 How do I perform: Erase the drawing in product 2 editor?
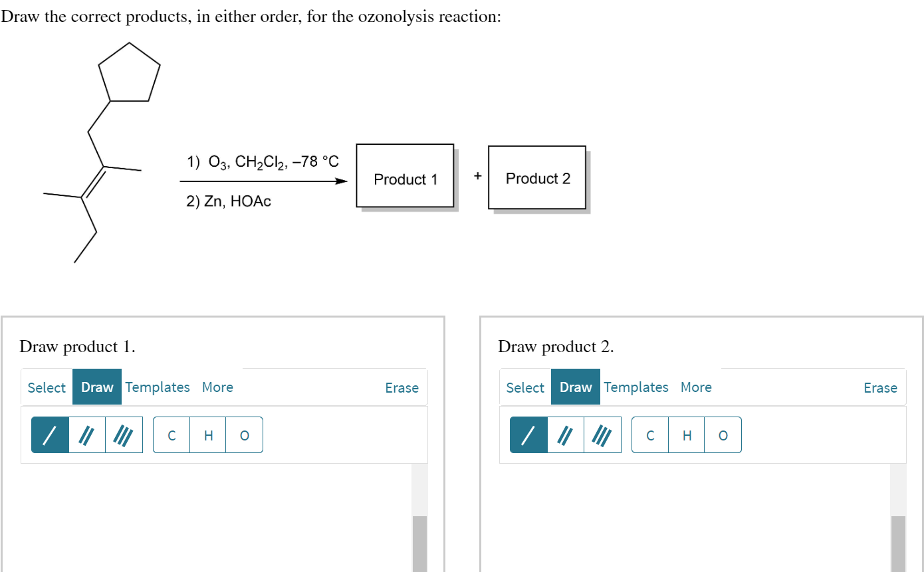[880, 387]
